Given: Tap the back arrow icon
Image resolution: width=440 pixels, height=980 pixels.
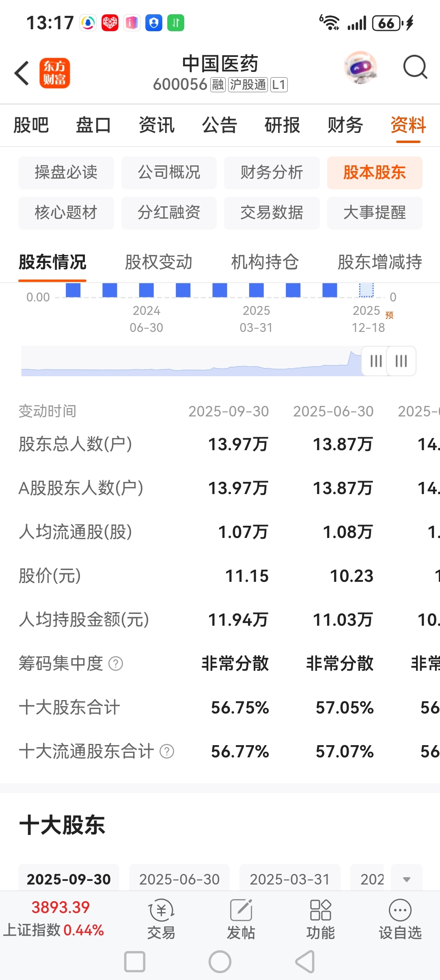Looking at the screenshot, I should click(22, 73).
